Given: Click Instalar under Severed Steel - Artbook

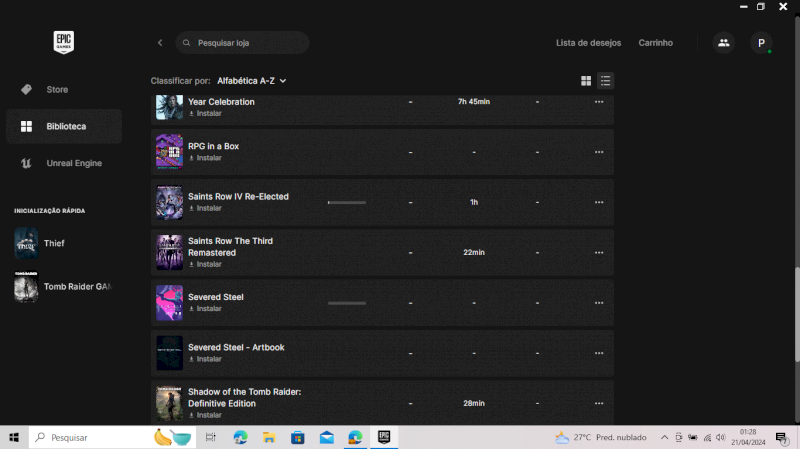Looking at the screenshot, I should coord(205,359).
